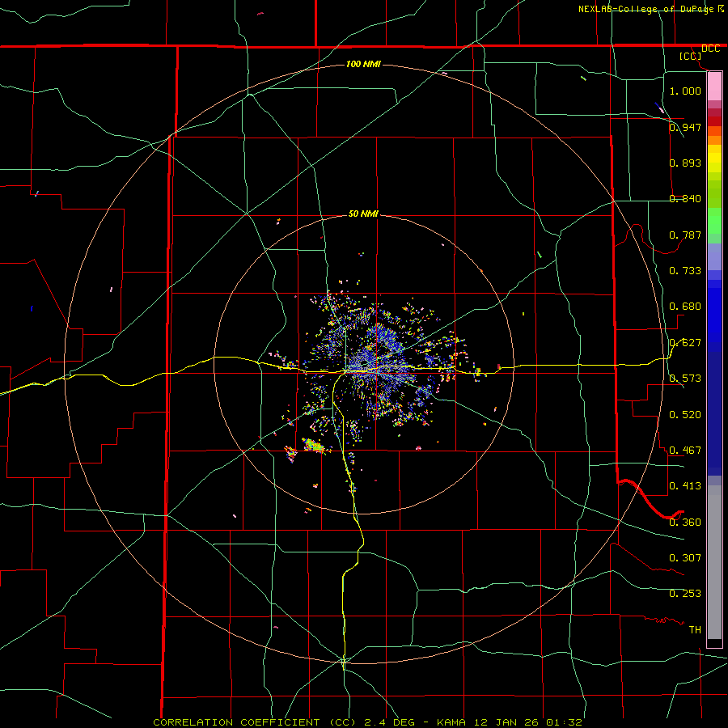Viewport: 728px width, 728px height.
Task: Pick the light periwinkle color bar segment
Action: tap(714, 256)
